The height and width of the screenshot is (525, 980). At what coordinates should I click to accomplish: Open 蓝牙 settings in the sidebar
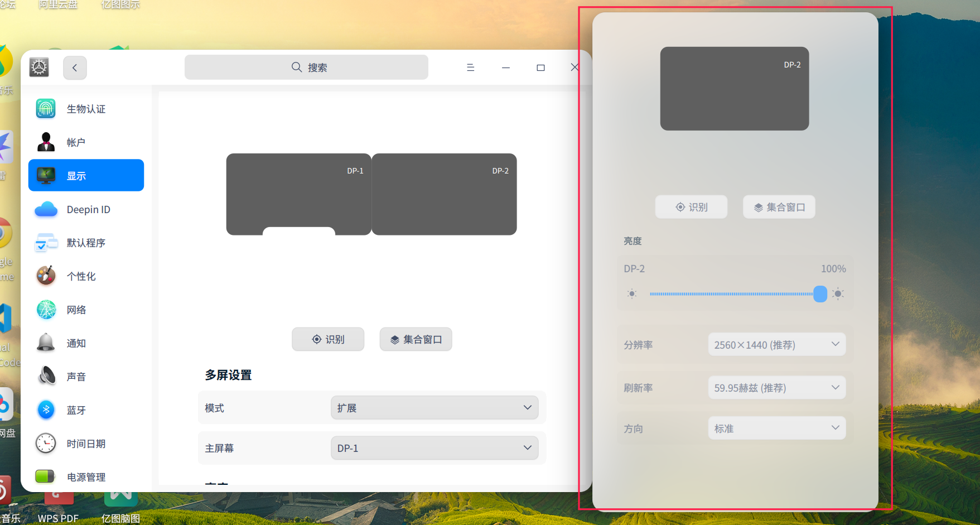pyautogui.click(x=86, y=410)
